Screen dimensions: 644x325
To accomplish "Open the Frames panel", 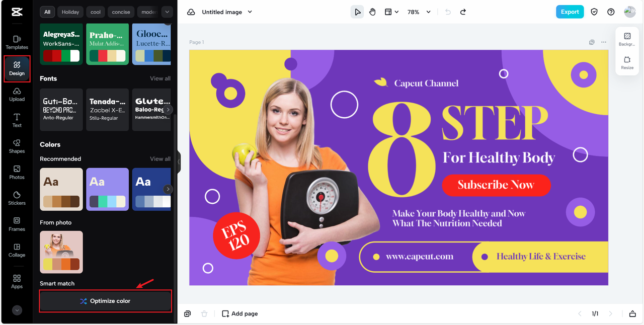I will click(x=17, y=224).
